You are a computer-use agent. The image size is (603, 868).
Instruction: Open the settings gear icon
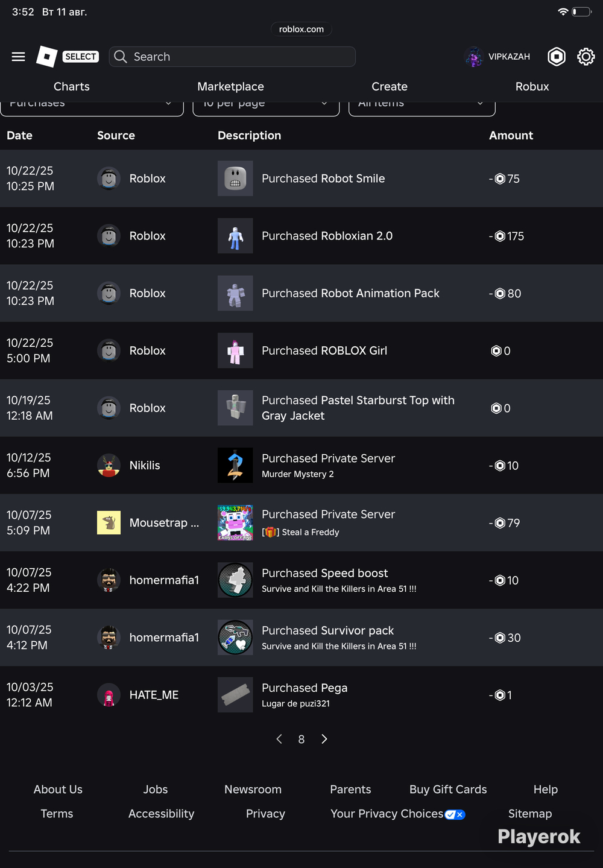[x=586, y=57]
